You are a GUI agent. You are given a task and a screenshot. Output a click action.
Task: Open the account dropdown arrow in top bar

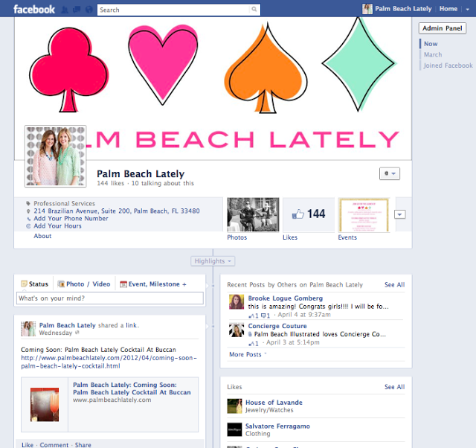click(x=468, y=10)
